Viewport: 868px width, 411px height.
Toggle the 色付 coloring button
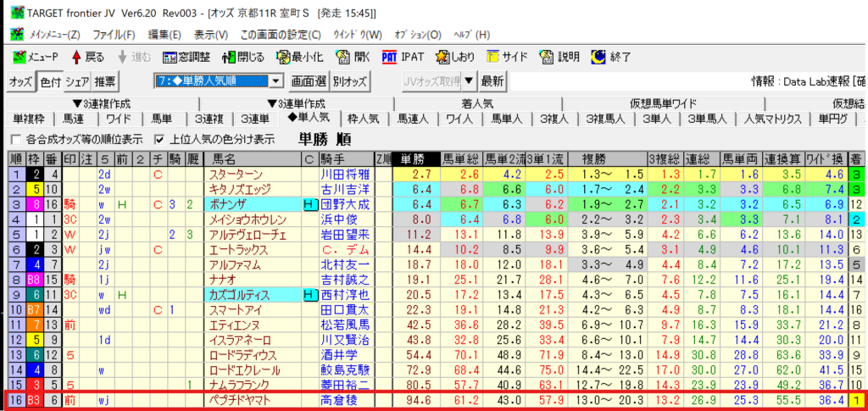(50, 81)
